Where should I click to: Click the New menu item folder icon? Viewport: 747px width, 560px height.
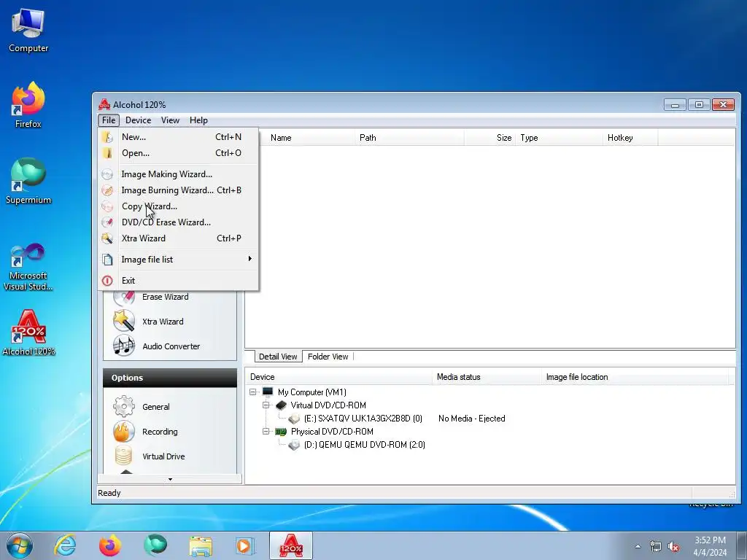pyautogui.click(x=107, y=137)
